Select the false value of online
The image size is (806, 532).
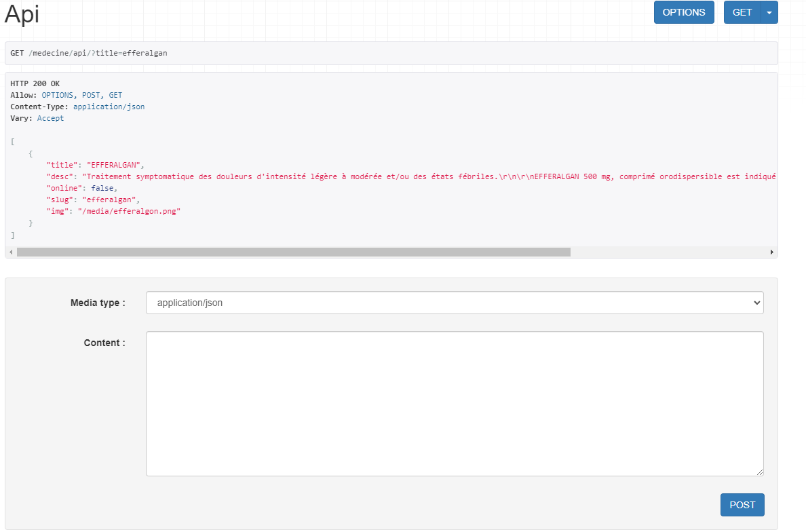coord(103,188)
